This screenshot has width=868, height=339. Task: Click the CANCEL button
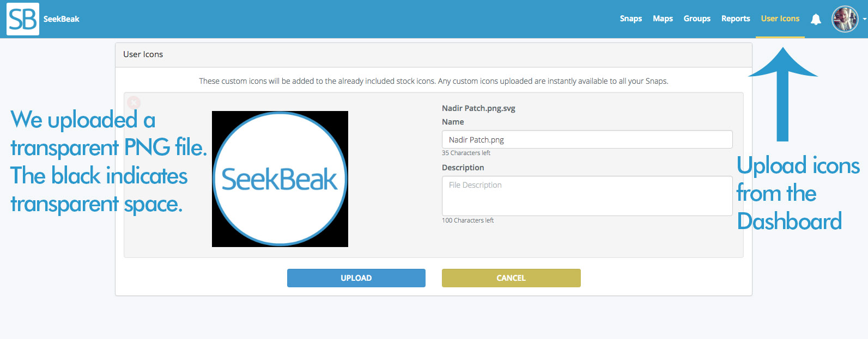point(511,278)
